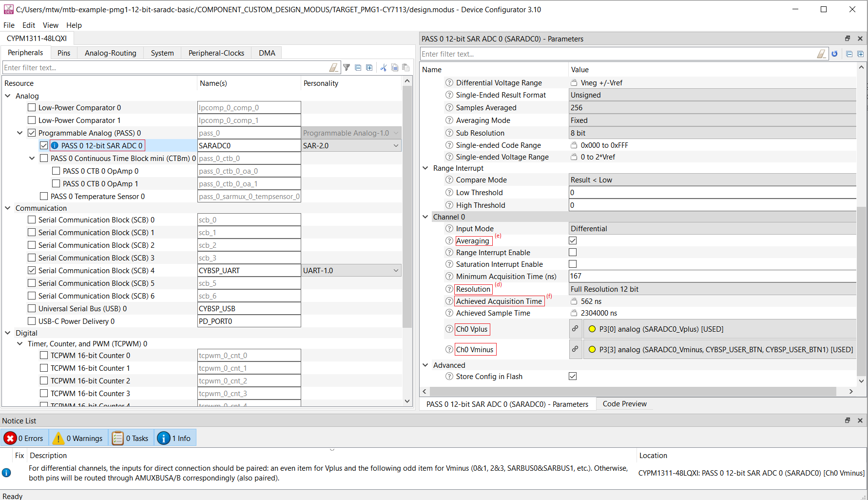Open the Edit menu
This screenshot has height=500, width=868.
29,25
